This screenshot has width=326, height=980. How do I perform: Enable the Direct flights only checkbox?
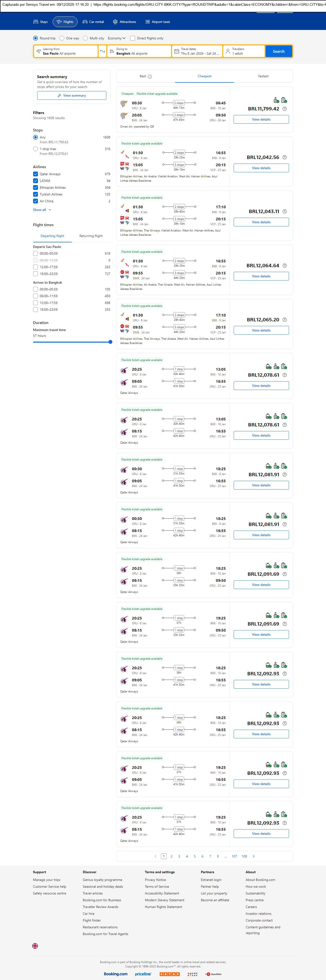coord(133,38)
